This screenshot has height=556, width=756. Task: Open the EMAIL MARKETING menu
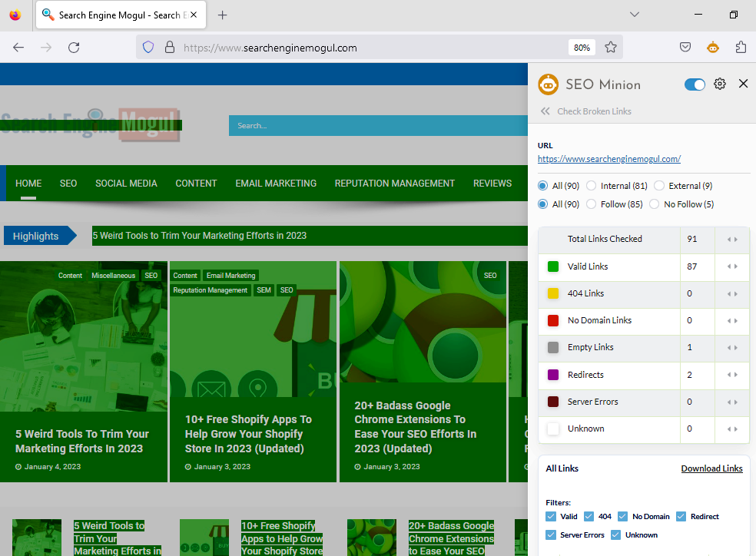(x=276, y=183)
